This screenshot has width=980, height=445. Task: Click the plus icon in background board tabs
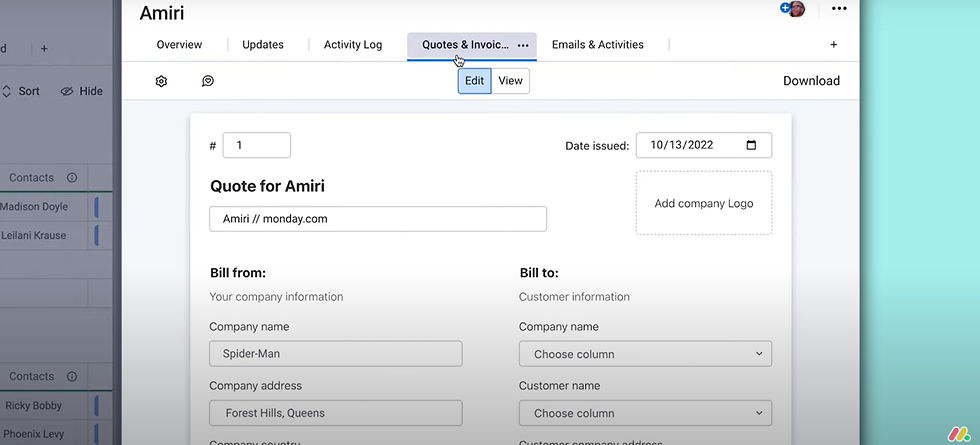click(x=44, y=49)
